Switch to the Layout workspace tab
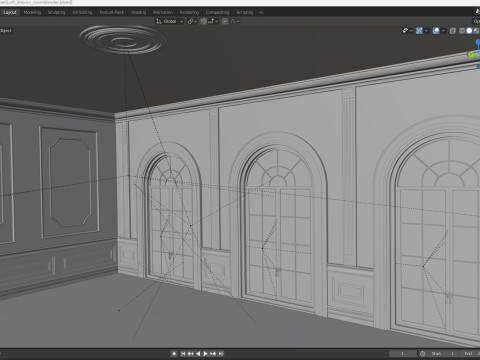The width and height of the screenshot is (480, 360). (x=10, y=12)
